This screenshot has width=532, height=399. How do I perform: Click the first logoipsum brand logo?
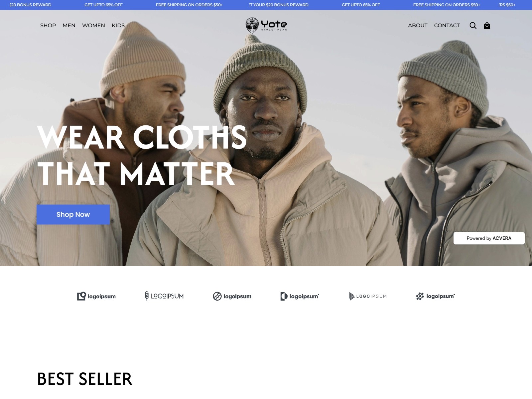[96, 296]
